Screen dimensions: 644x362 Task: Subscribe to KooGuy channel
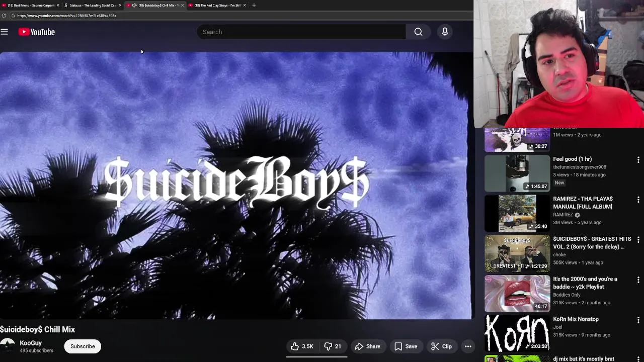tap(83, 346)
